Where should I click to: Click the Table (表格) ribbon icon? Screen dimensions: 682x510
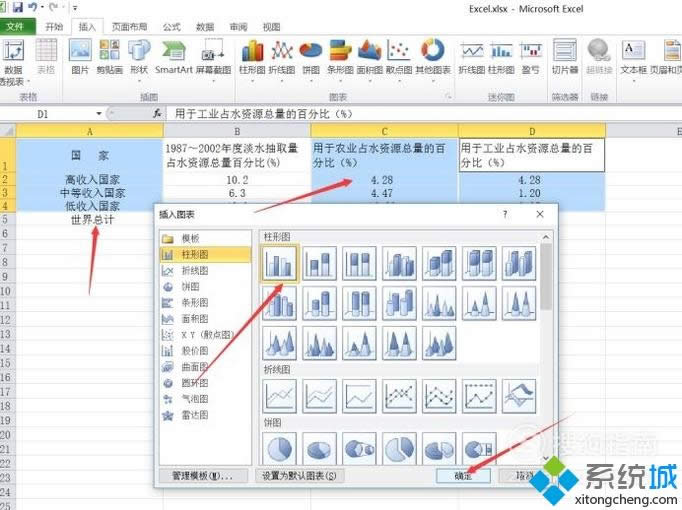[46, 56]
